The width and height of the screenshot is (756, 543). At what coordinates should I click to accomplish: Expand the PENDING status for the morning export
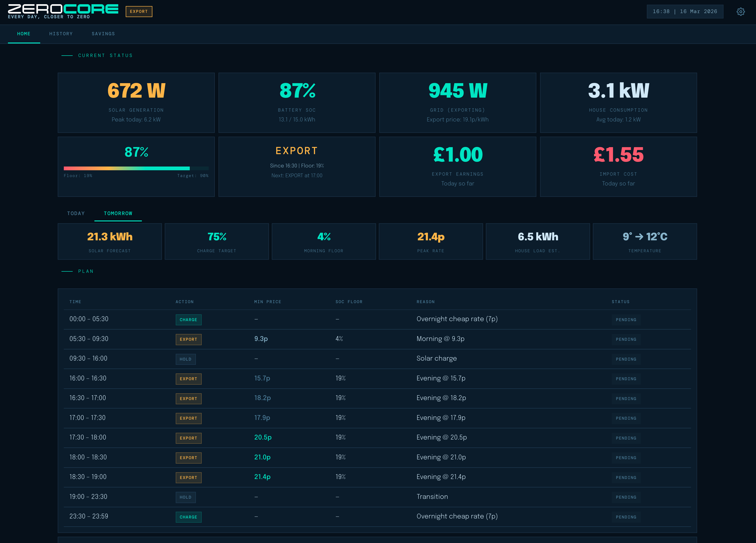pos(626,339)
